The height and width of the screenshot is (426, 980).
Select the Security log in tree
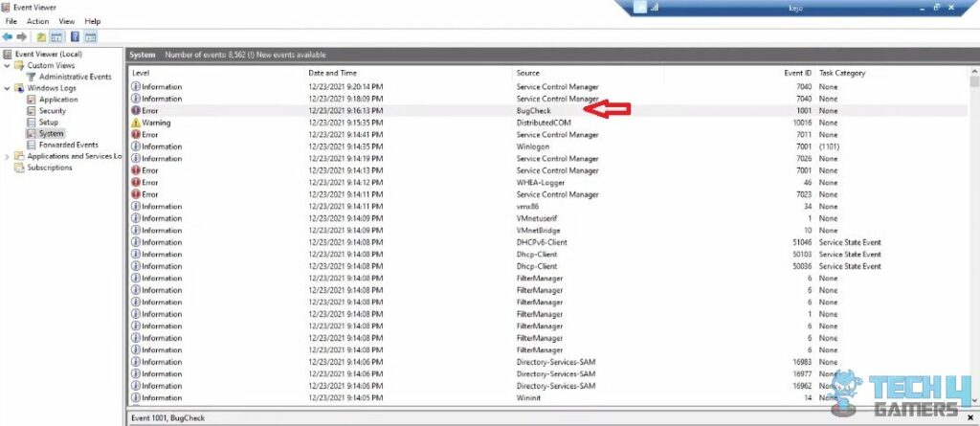[52, 111]
